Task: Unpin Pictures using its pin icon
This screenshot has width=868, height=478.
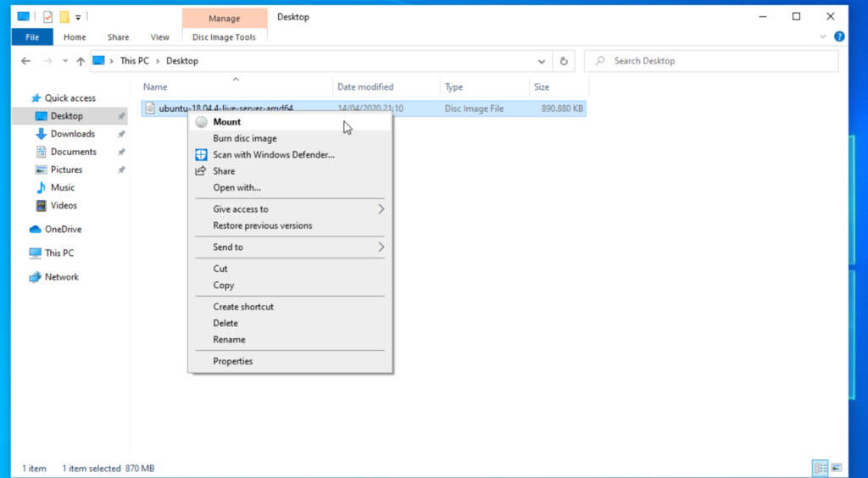Action: pyautogui.click(x=120, y=170)
